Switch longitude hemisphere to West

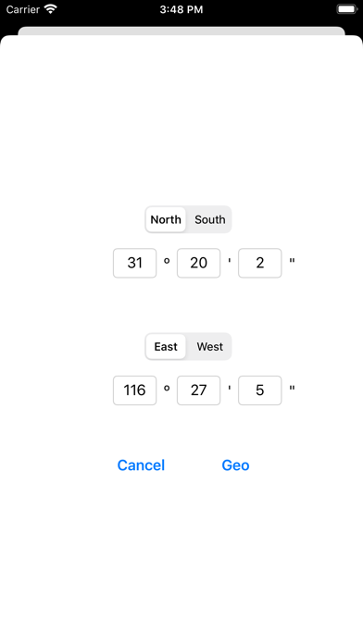pyautogui.click(x=209, y=347)
